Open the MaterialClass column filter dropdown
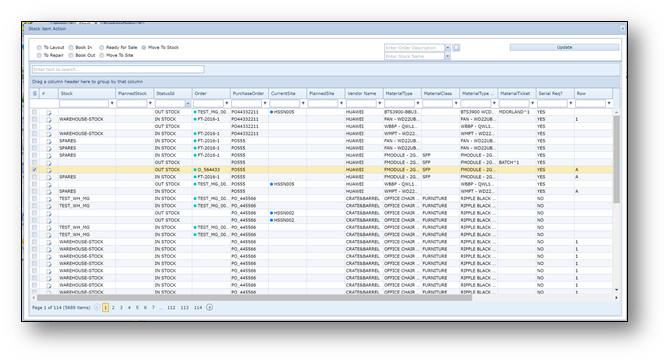 tap(456, 103)
